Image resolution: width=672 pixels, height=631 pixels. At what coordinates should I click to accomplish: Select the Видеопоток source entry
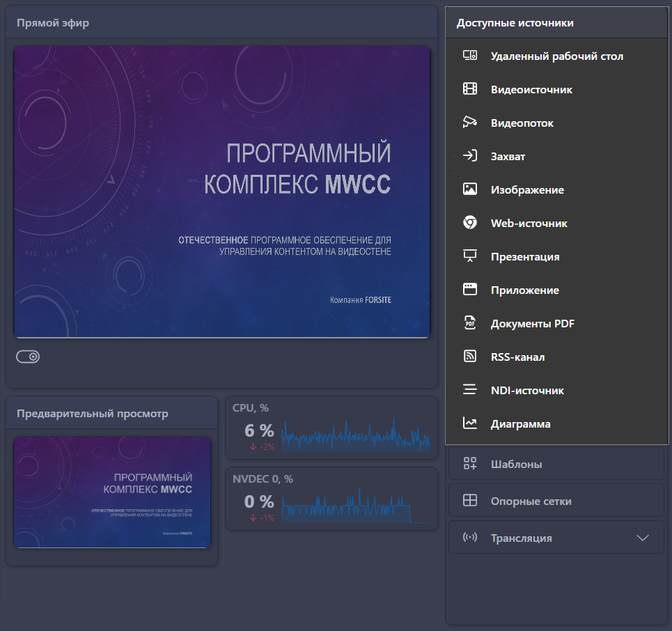(x=556, y=123)
